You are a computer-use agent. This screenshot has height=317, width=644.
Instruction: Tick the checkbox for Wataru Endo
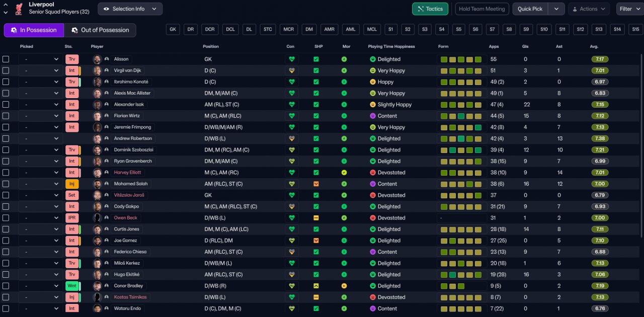6,308
